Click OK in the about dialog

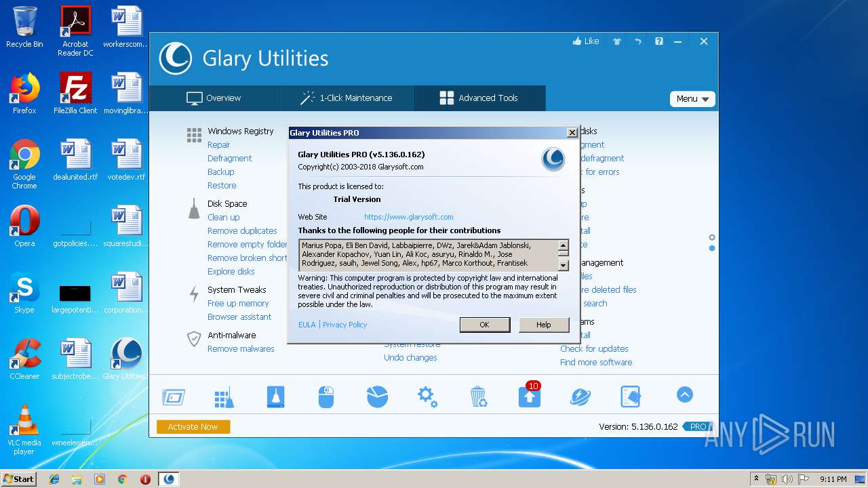[x=485, y=325]
